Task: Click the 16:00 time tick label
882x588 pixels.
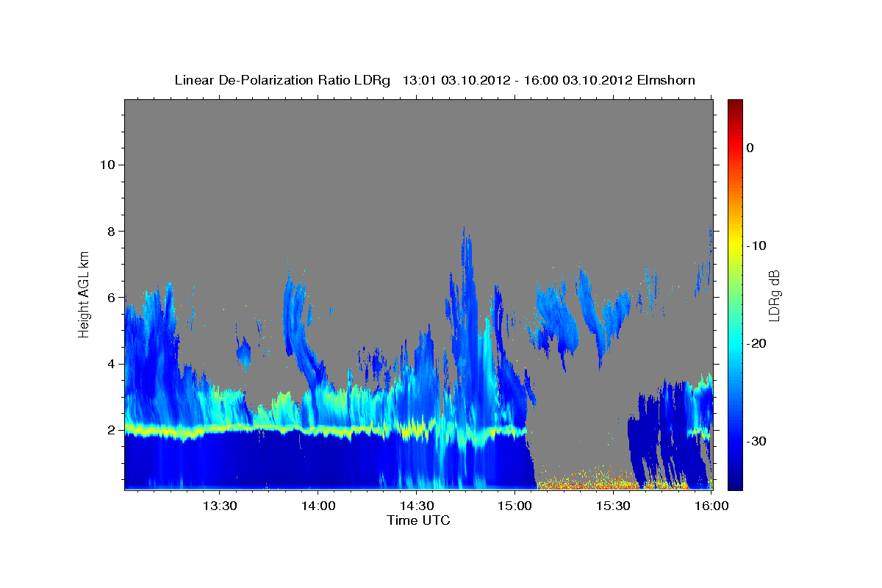Action: [711, 506]
